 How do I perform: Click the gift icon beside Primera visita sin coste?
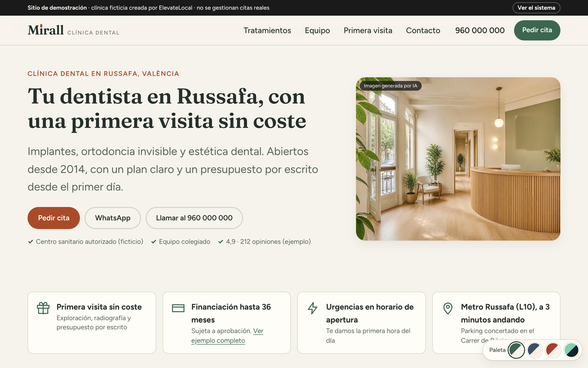tap(43, 308)
